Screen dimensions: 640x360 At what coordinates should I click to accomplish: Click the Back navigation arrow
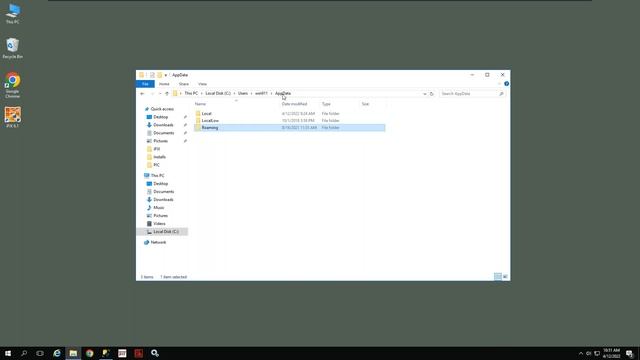[142, 93]
